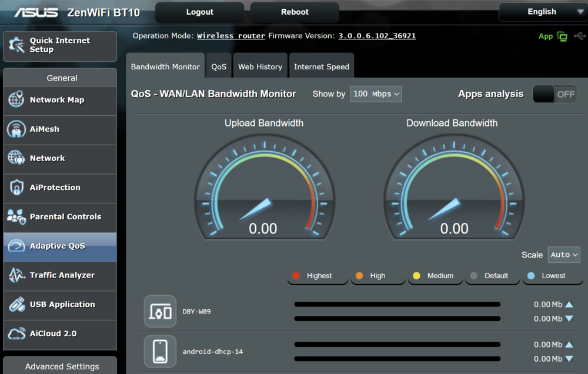Screen dimensions: 588x374
Task: Select Traffic Analyzer in the sidebar menu
Action: click(x=60, y=275)
